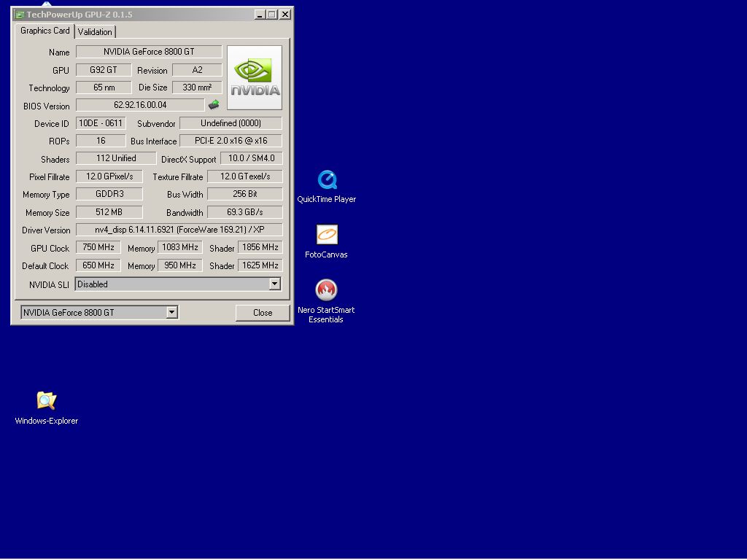The height and width of the screenshot is (560, 747).
Task: Click the TechPowerUp GPU-Z title bar text
Action: point(80,15)
